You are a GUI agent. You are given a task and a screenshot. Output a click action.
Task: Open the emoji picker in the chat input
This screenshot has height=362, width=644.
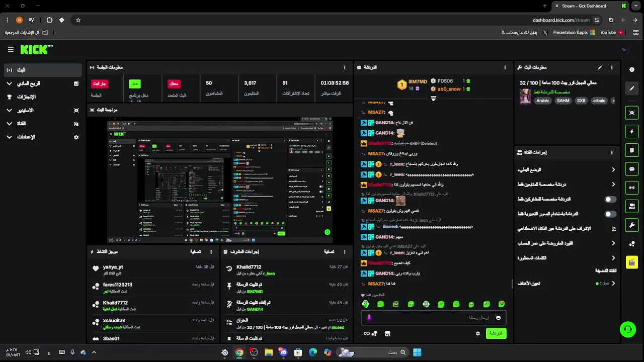499,318
